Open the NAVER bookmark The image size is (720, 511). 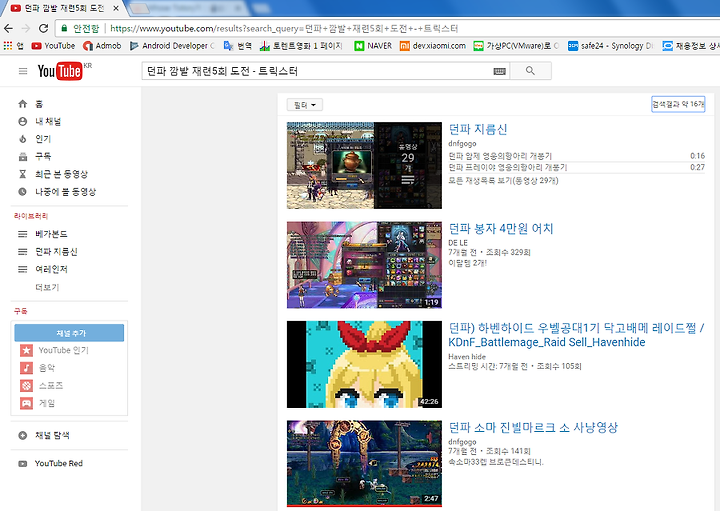373,45
